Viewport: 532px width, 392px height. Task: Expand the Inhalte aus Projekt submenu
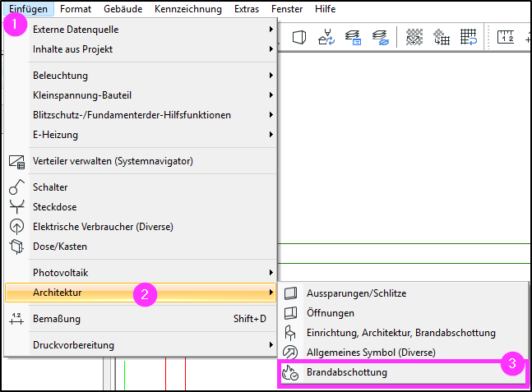pos(271,49)
